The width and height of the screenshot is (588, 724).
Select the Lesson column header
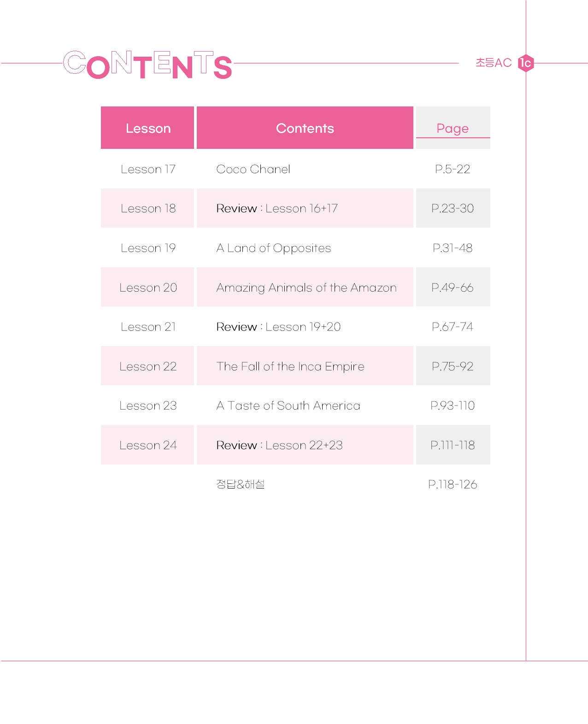[147, 128]
